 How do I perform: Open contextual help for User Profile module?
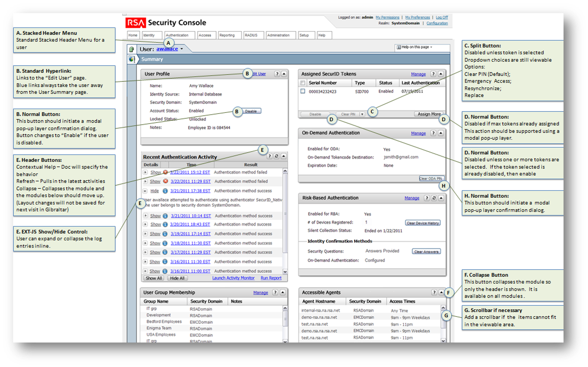[277, 74]
